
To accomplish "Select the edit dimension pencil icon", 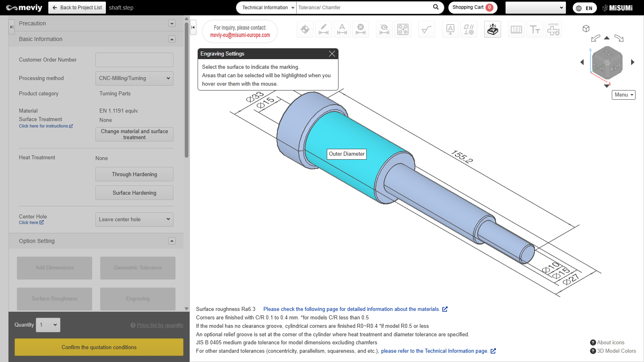I will click(323, 29).
